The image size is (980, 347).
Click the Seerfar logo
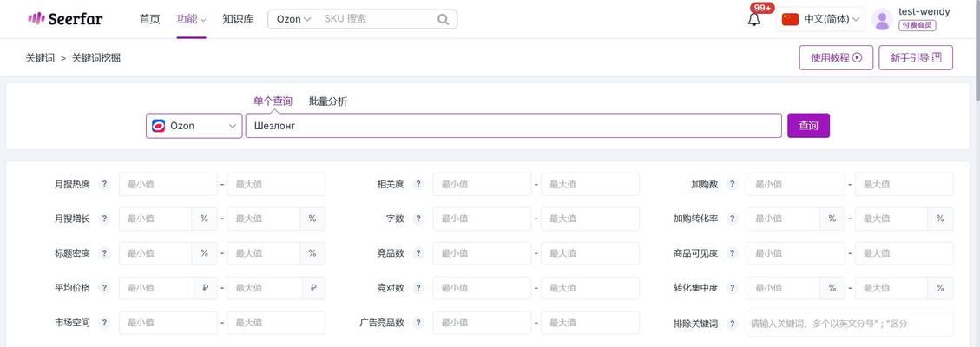coord(65,19)
